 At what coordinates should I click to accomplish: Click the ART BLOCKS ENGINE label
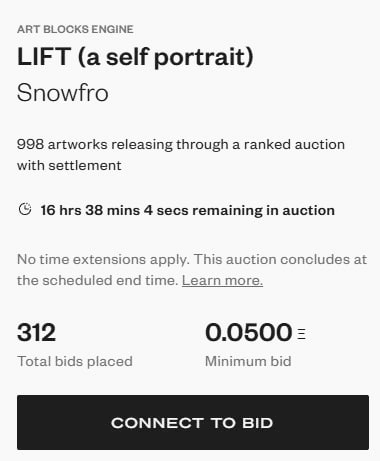75,29
